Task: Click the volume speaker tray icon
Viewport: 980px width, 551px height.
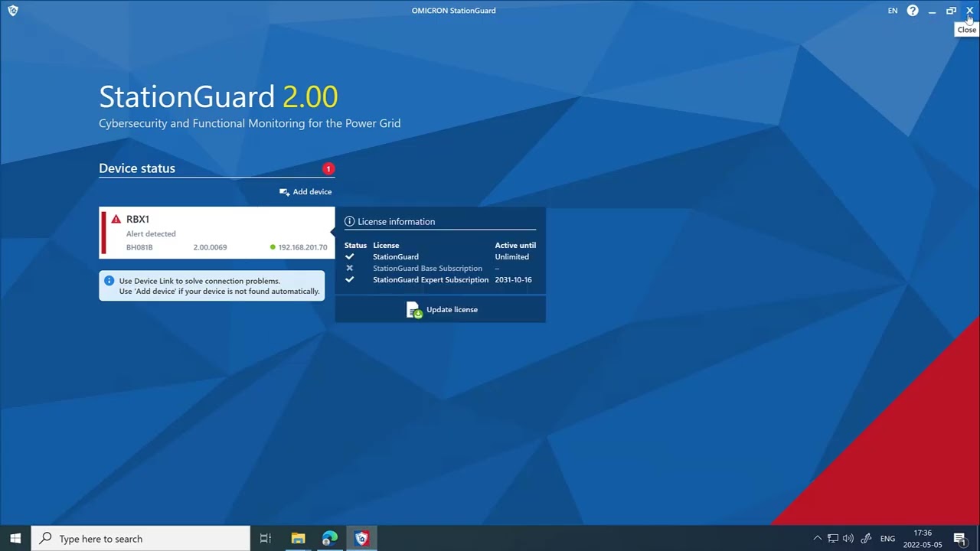Action: pyautogui.click(x=848, y=539)
